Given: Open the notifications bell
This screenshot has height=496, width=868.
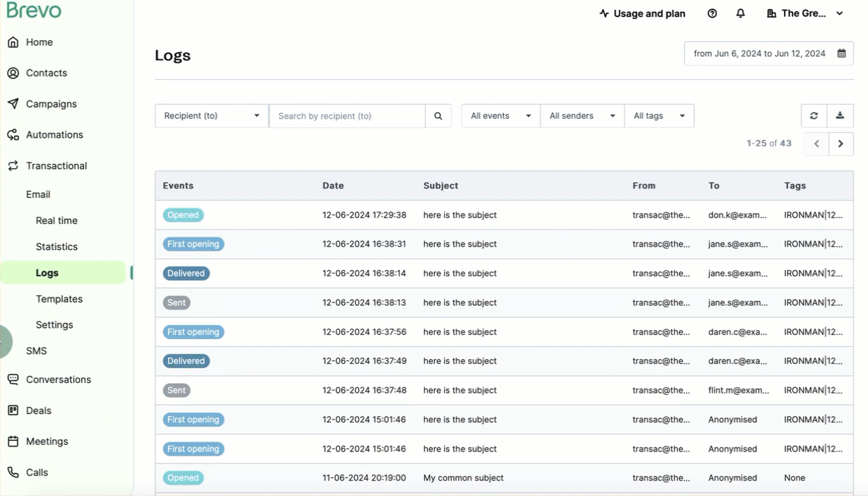Looking at the screenshot, I should click(x=740, y=13).
